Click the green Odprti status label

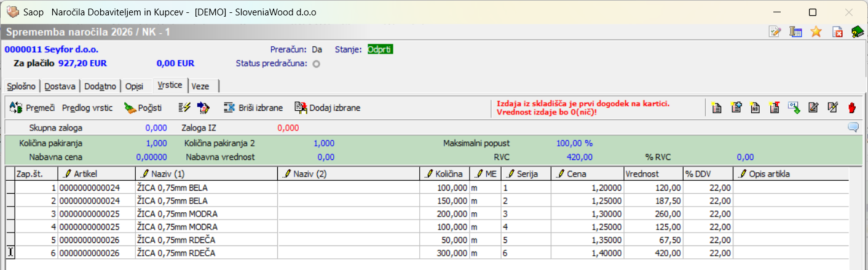381,49
